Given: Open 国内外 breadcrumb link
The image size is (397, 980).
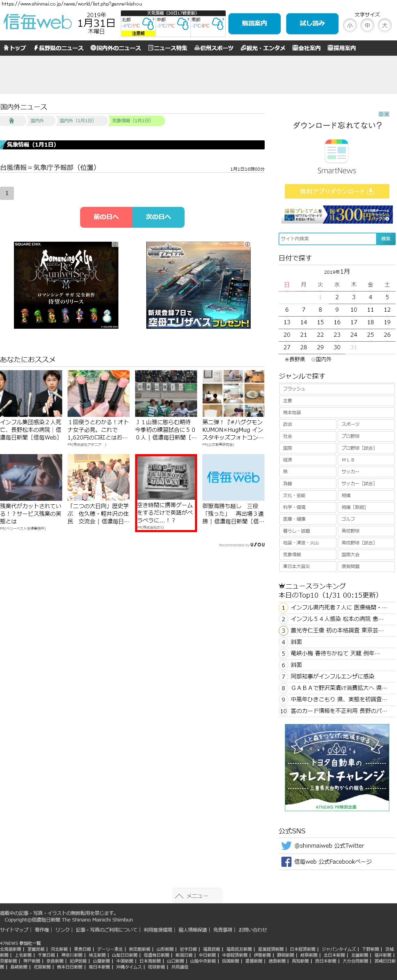Looking at the screenshot, I should coord(37,120).
